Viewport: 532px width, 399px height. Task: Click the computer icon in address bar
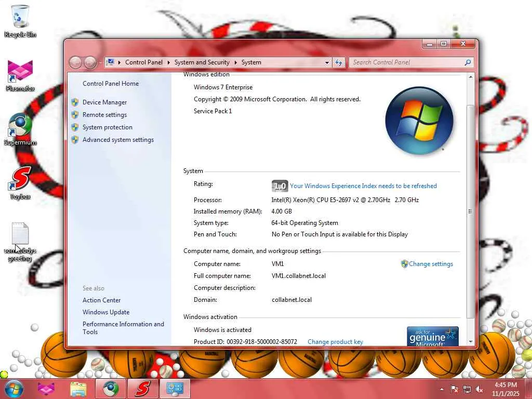(x=110, y=62)
